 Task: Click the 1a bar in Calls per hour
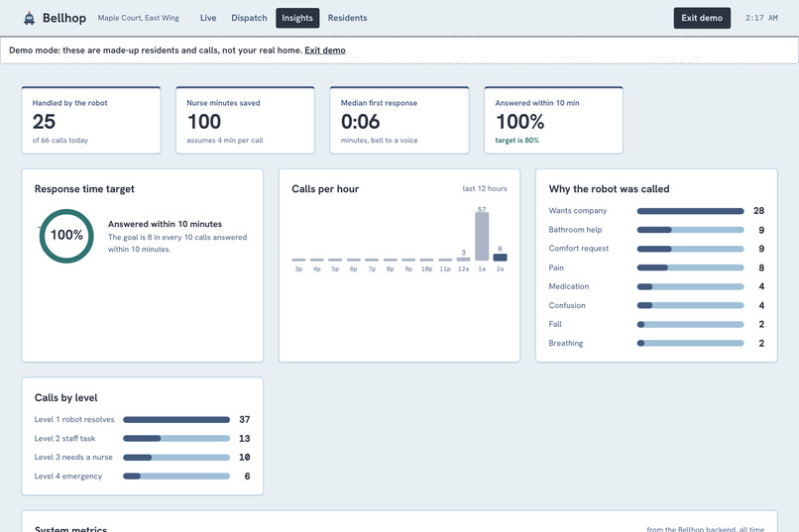pyautogui.click(x=482, y=237)
